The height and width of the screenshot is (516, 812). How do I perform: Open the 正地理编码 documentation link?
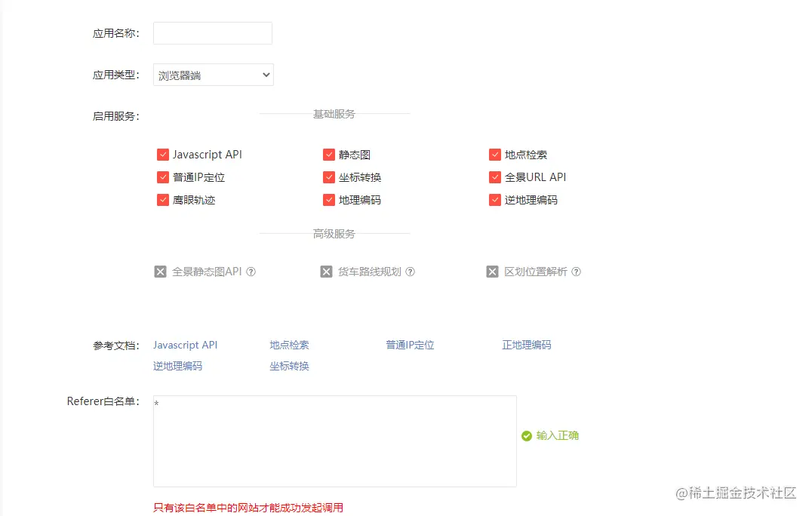coord(526,345)
